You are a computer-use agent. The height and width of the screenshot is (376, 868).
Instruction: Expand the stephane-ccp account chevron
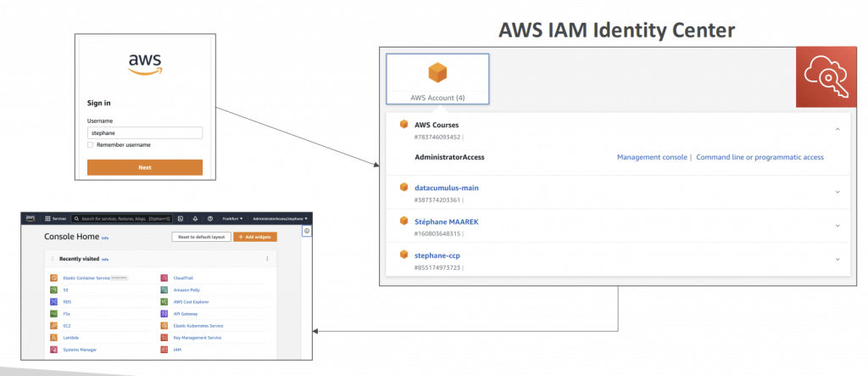pyautogui.click(x=837, y=259)
